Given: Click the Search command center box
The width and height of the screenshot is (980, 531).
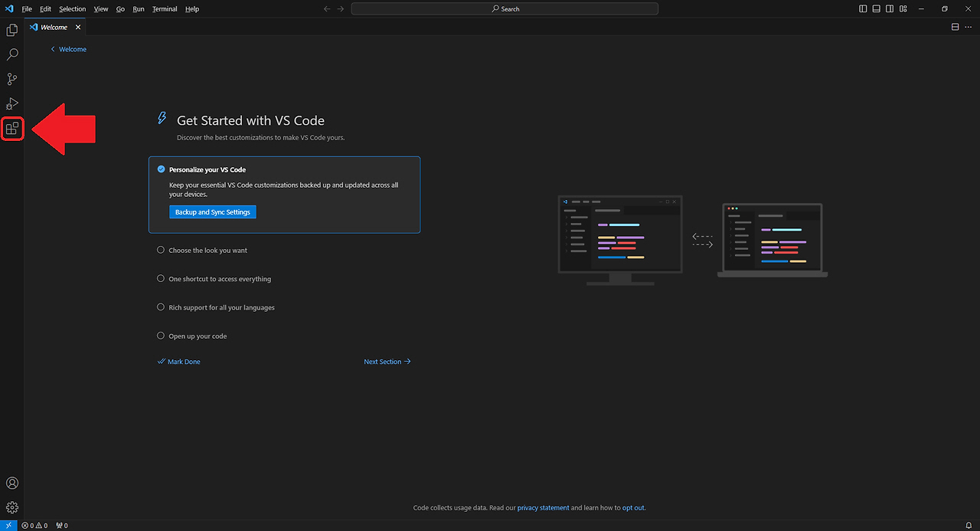Looking at the screenshot, I should point(505,8).
